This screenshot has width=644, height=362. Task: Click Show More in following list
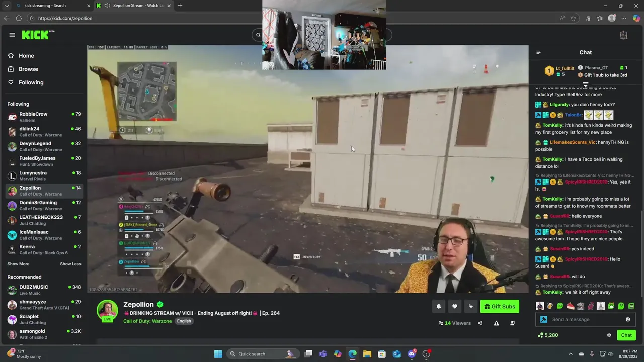tap(18, 264)
